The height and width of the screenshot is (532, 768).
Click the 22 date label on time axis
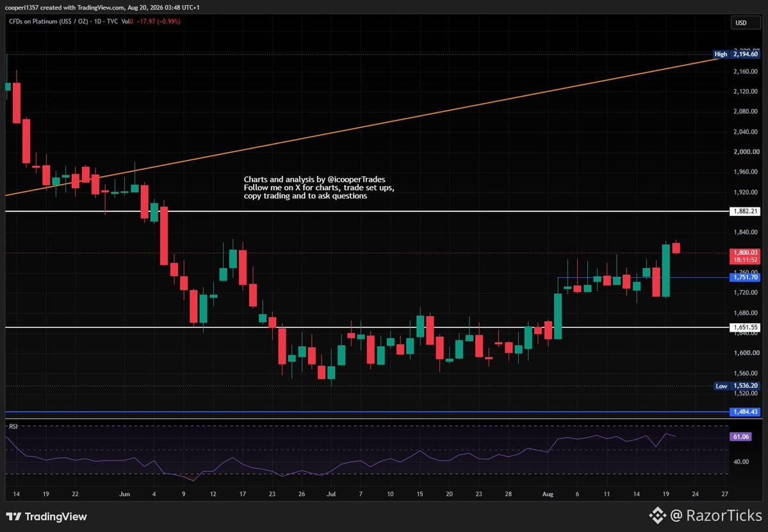[x=75, y=494]
